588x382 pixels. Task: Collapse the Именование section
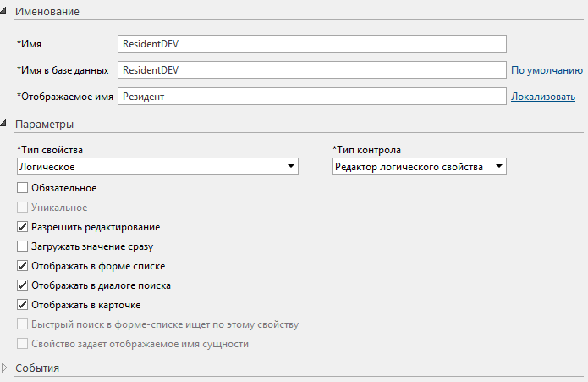[7, 13]
